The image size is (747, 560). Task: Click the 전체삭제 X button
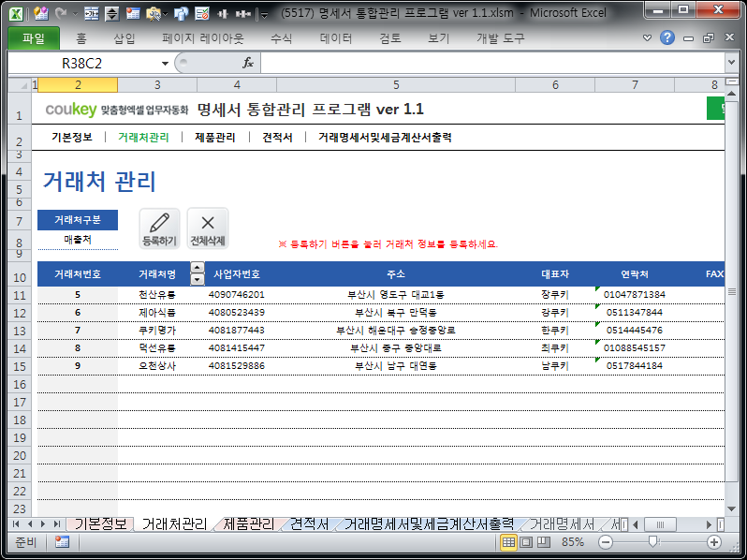point(208,228)
